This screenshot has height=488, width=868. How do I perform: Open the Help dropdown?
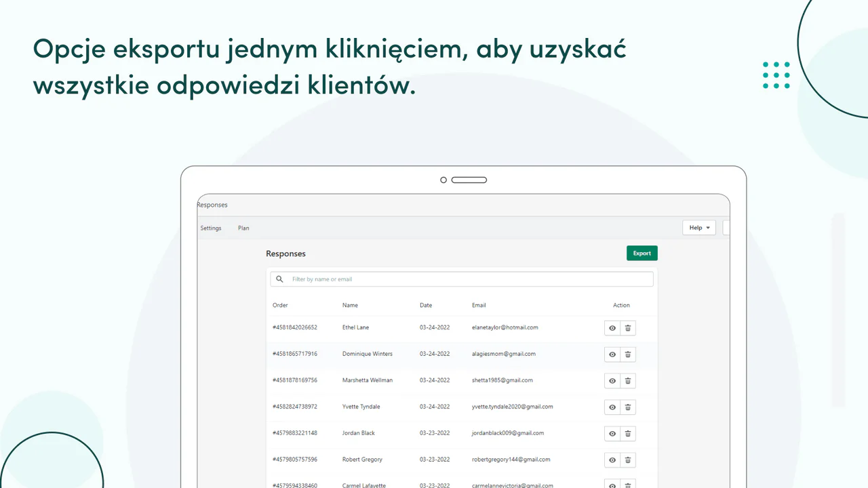[698, 228]
